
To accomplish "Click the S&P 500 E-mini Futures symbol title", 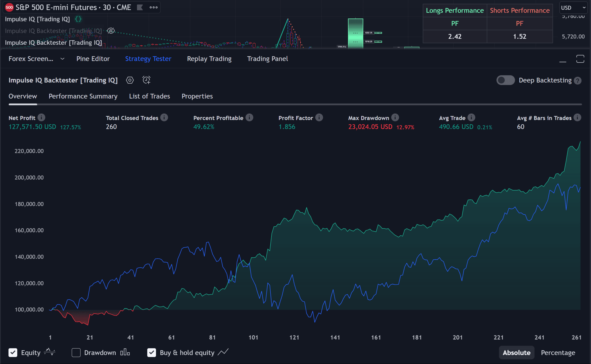I will (x=73, y=7).
